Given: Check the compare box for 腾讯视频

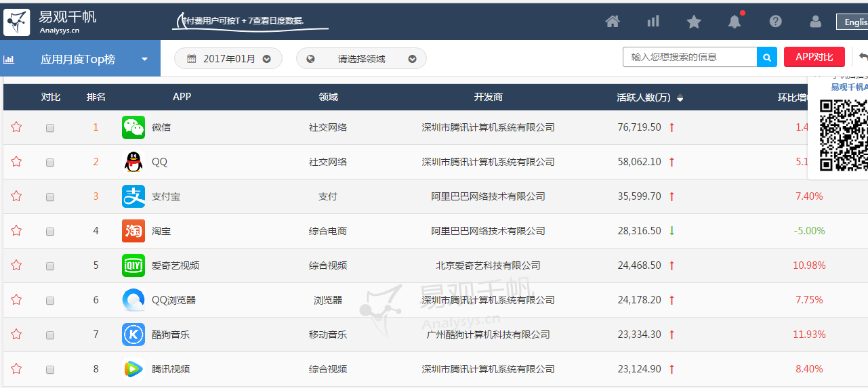Looking at the screenshot, I should (x=50, y=370).
